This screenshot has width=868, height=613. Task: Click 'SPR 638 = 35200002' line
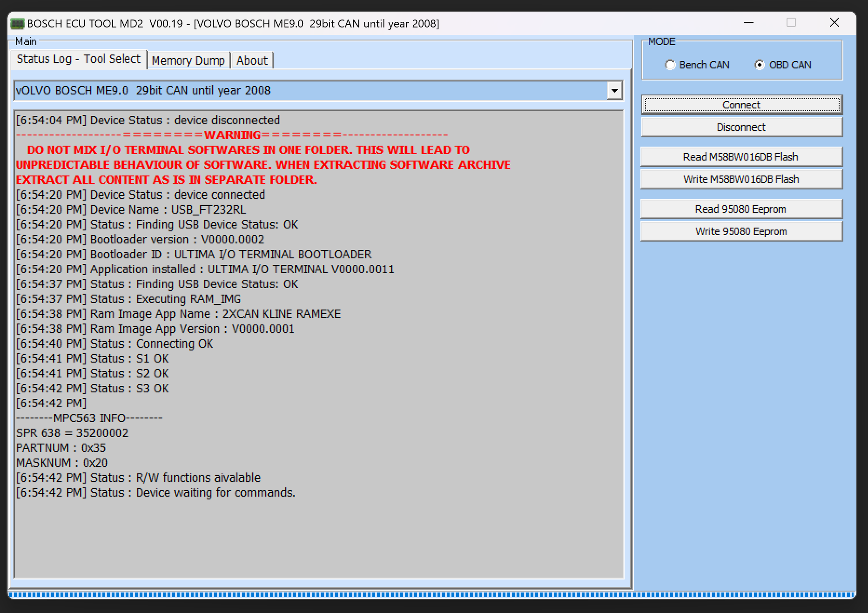[x=72, y=433]
